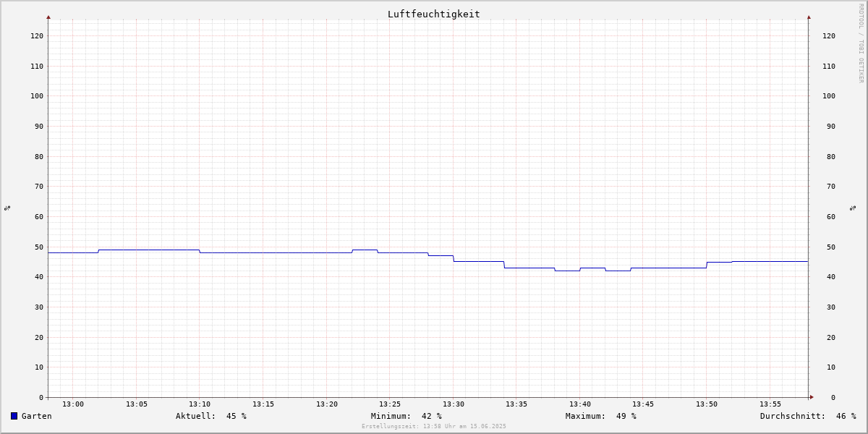
Task: Click the 13:35 time axis label
Action: tap(516, 404)
